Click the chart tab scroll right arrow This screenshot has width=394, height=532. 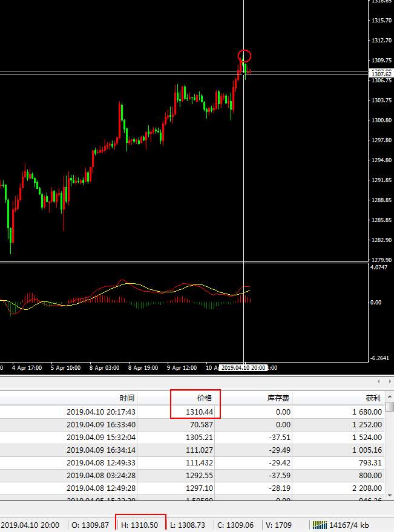390,381
